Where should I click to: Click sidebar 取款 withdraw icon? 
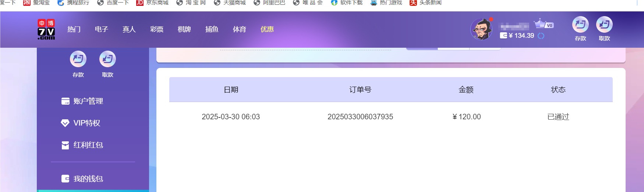107,59
